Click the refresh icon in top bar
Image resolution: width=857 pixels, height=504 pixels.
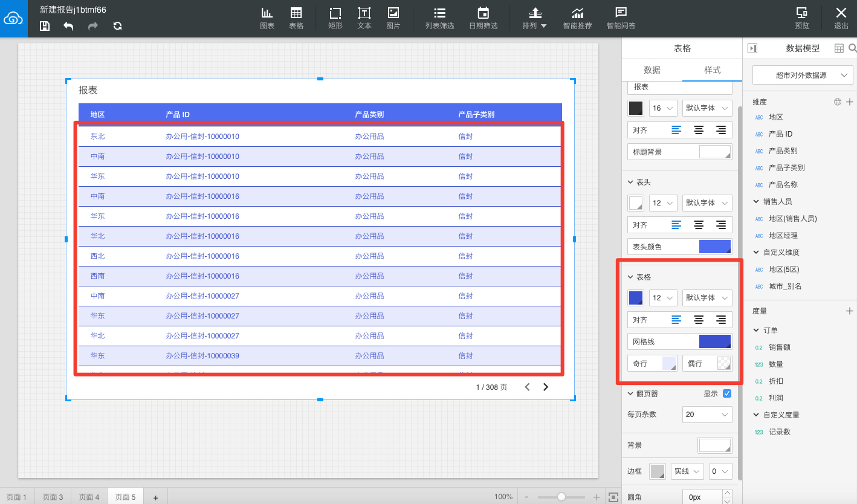pyautogui.click(x=117, y=26)
